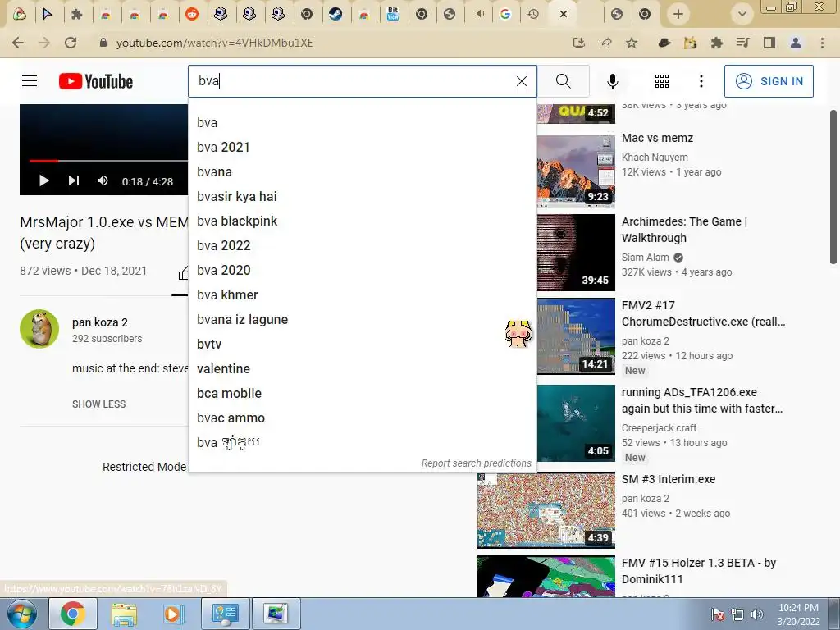
Task: Expand the tab search dropdown
Action: 742,14
